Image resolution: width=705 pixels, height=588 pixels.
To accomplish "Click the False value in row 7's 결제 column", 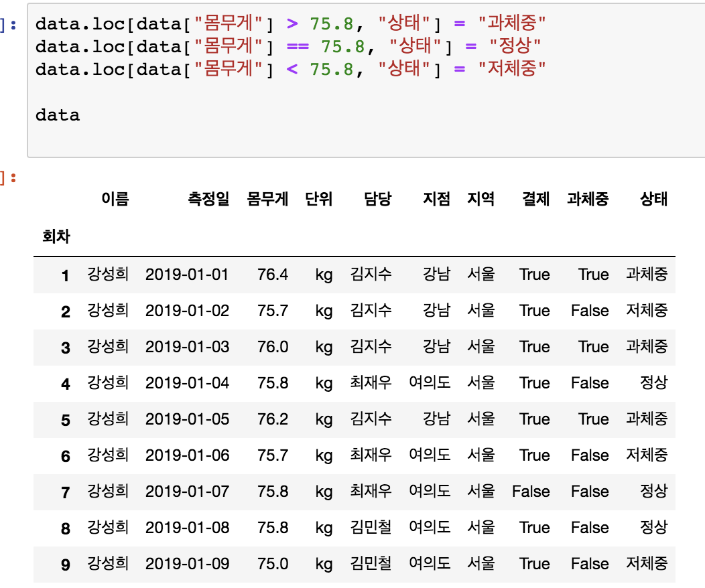I will (x=531, y=492).
